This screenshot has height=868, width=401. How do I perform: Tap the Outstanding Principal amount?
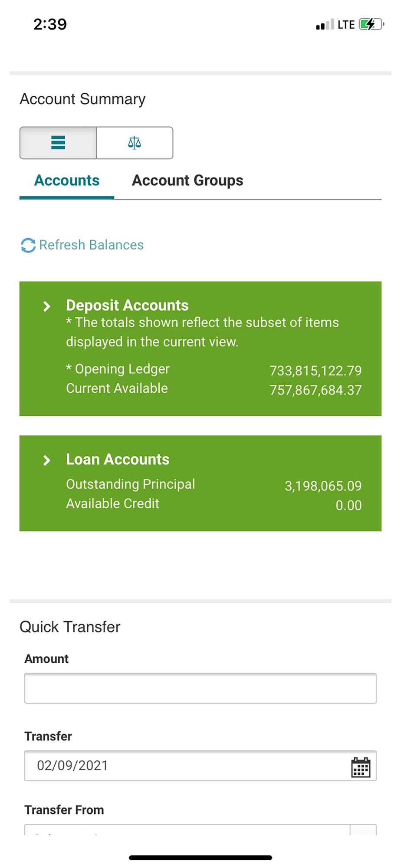323,486
